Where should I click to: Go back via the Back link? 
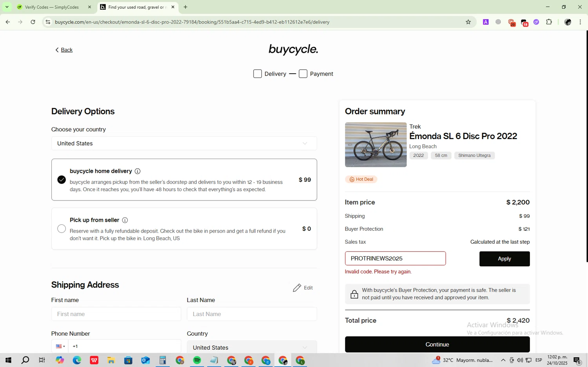[64, 50]
